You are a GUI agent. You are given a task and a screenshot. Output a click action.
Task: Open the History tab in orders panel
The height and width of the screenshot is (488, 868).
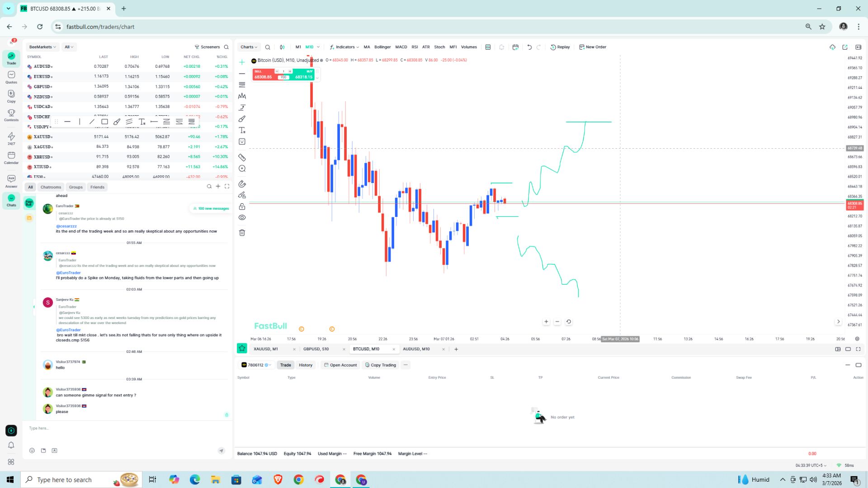305,365
